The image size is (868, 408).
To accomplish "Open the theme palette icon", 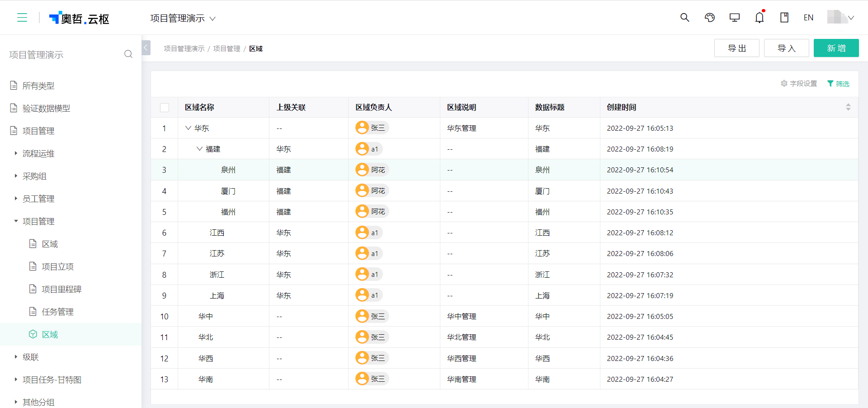I will pyautogui.click(x=710, y=18).
